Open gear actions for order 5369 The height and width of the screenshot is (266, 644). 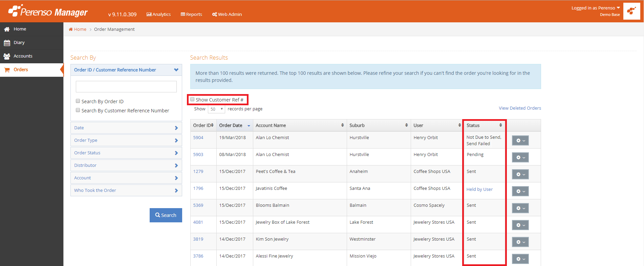(520, 208)
